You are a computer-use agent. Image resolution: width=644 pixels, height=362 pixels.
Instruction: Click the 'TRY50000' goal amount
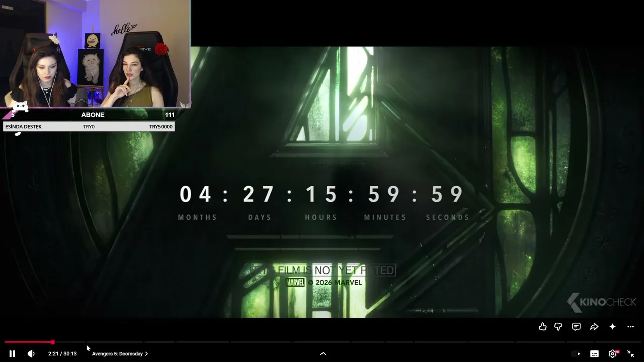[x=161, y=127]
